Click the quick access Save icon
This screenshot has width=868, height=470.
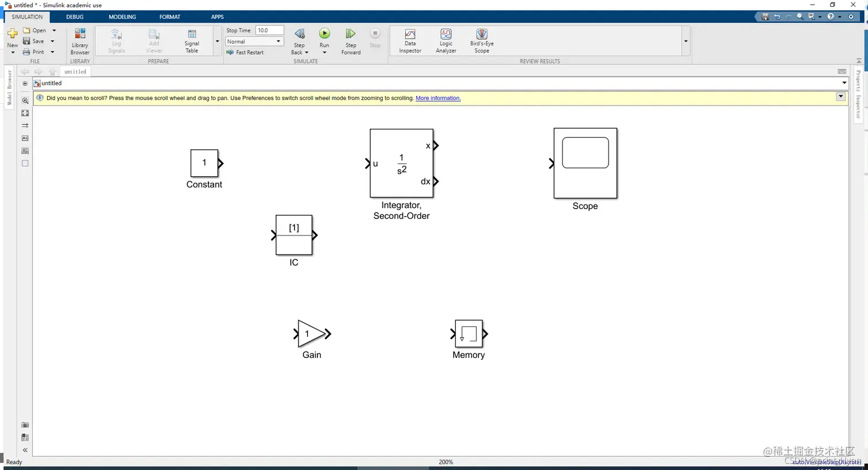765,17
